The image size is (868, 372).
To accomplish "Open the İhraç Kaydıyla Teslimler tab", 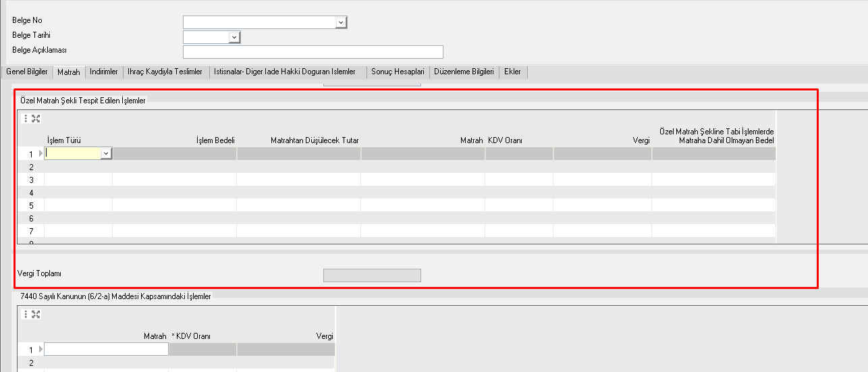I will [165, 72].
